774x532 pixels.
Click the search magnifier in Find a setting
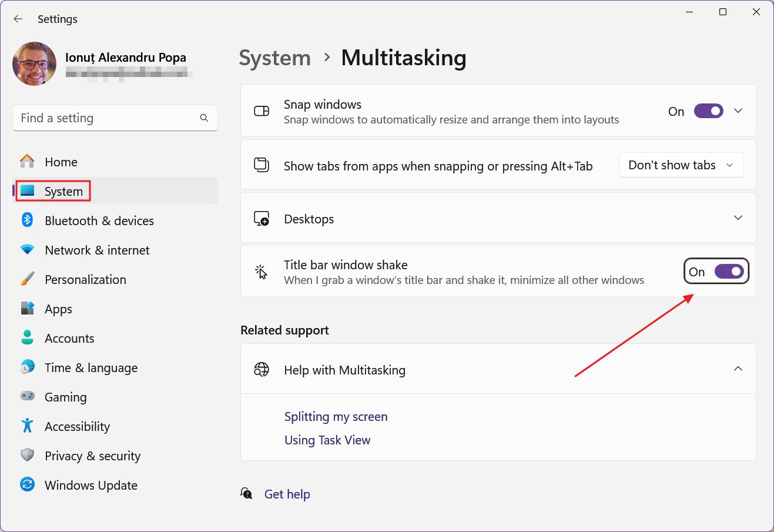point(203,118)
